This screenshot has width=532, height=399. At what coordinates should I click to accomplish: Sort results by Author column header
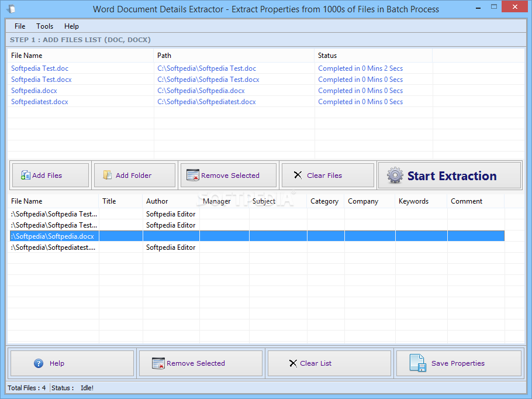coord(171,201)
